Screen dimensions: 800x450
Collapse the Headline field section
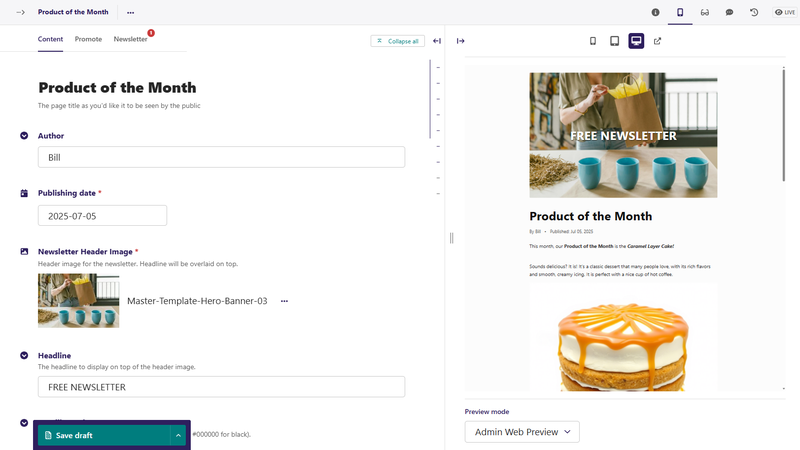coord(24,355)
